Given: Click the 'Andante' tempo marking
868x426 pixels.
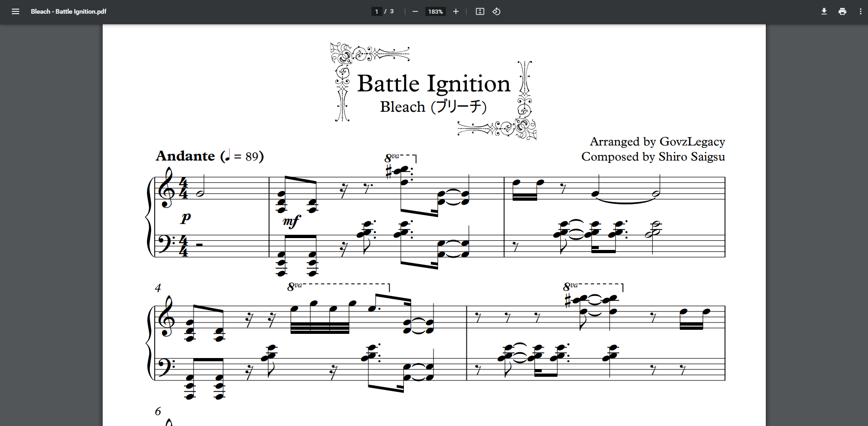Looking at the screenshot, I should click(x=185, y=156).
